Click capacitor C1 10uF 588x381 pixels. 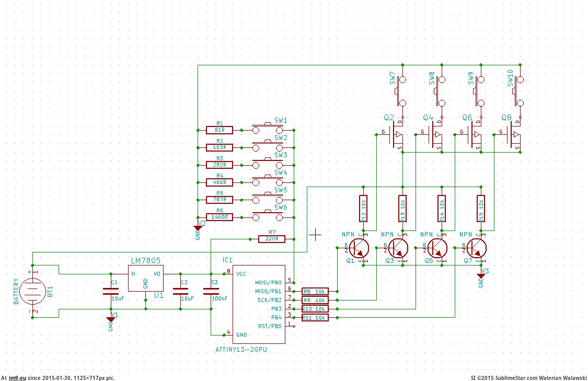pos(111,291)
